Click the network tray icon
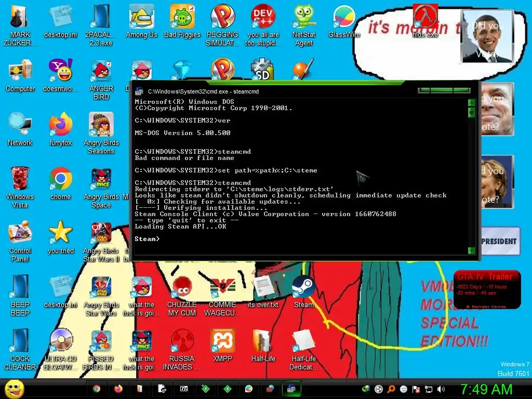Screen dimensions: 532x399 coord(429,389)
